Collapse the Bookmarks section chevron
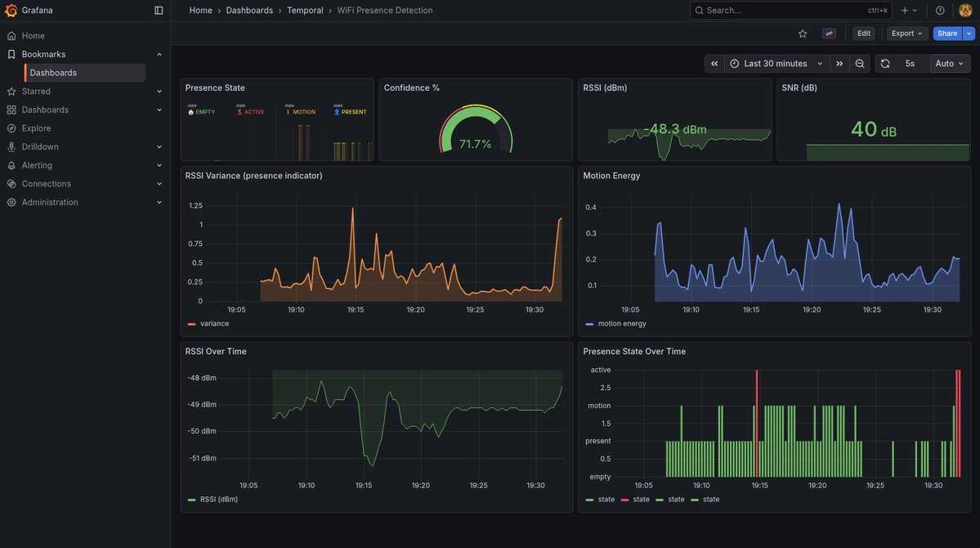This screenshot has height=548, width=980. [x=159, y=55]
